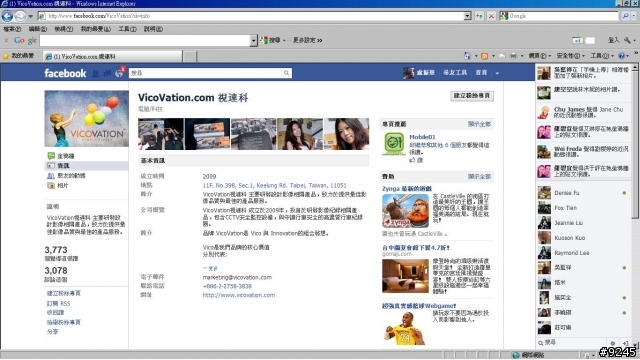This screenshot has width=640, height=360.
Task: Click the thumbs-up like icon under Mobile01
Action: [x=412, y=160]
